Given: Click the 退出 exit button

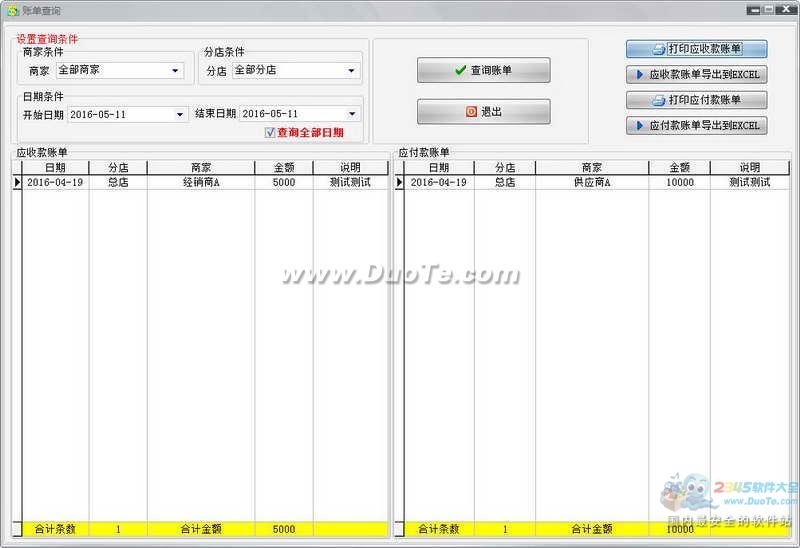Looking at the screenshot, I should 483,112.
